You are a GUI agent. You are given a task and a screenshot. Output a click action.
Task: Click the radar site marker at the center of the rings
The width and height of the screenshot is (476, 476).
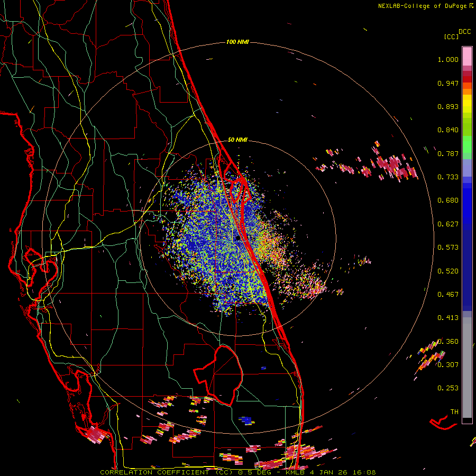click(x=237, y=239)
